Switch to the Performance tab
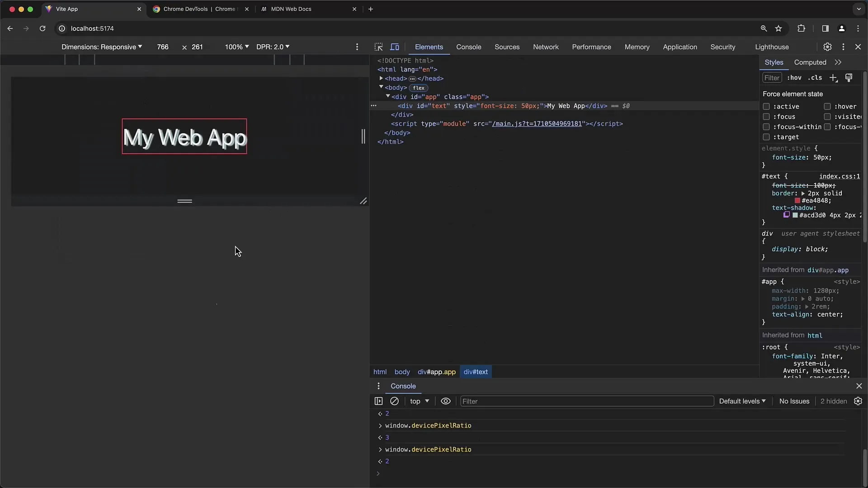This screenshot has width=868, height=488. point(591,47)
